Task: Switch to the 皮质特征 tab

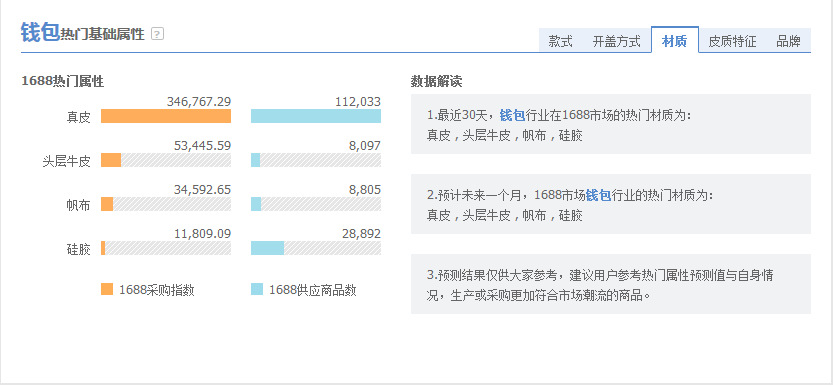Action: coord(732,41)
